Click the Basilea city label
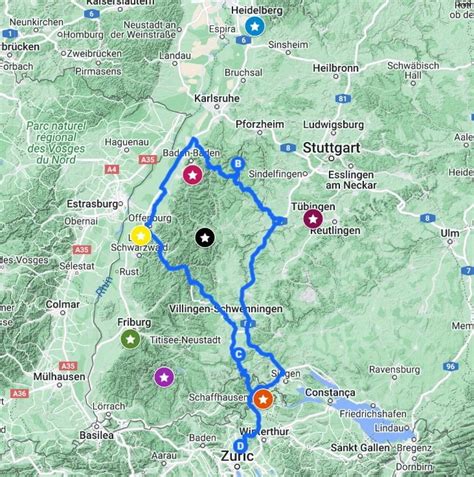This screenshot has width=474, height=477. (x=96, y=435)
